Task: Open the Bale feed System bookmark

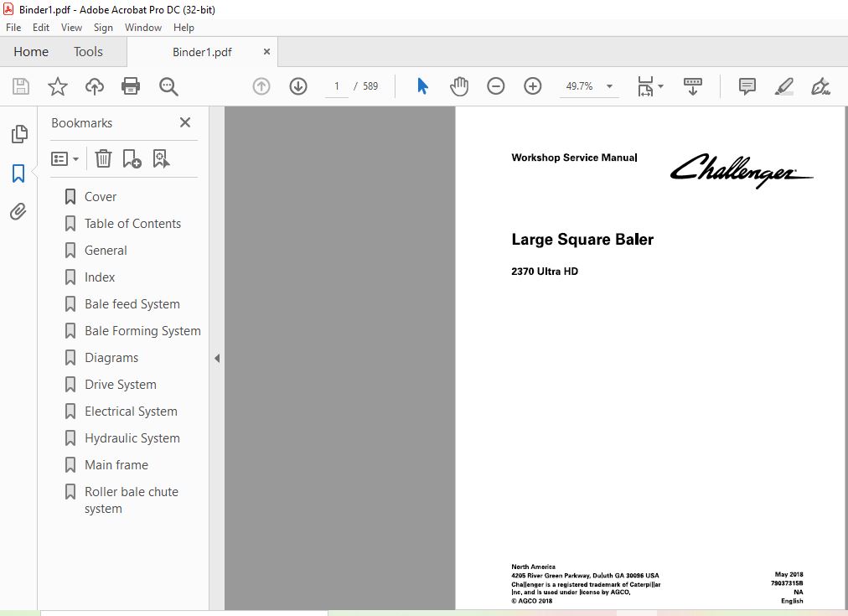Action: point(132,304)
